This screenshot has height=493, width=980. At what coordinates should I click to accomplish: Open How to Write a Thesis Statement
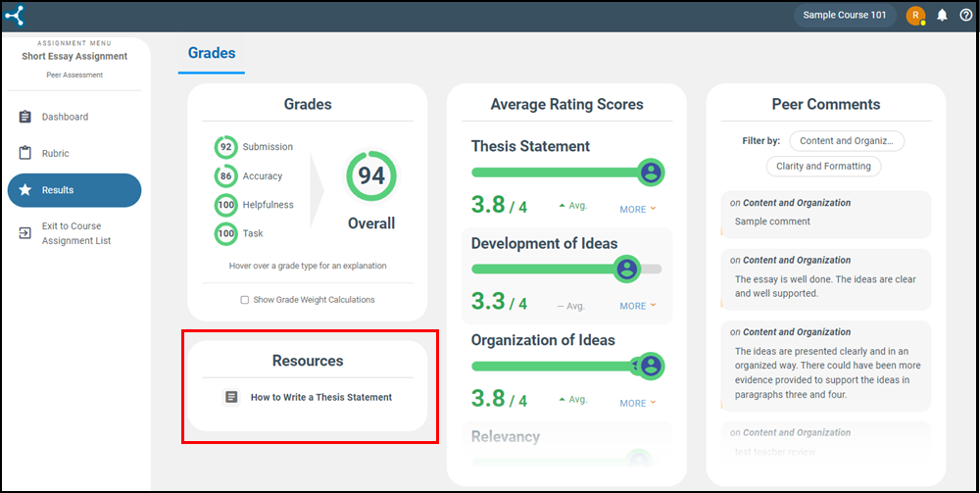(x=320, y=397)
